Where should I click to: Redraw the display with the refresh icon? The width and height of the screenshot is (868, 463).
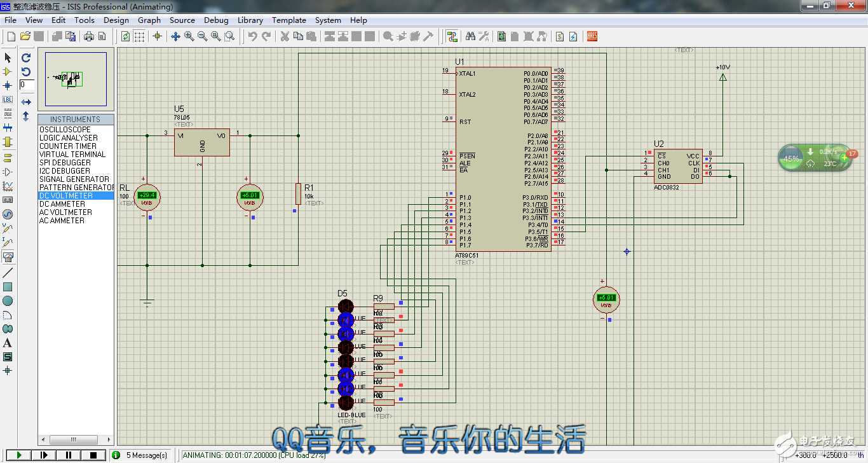[x=125, y=36]
